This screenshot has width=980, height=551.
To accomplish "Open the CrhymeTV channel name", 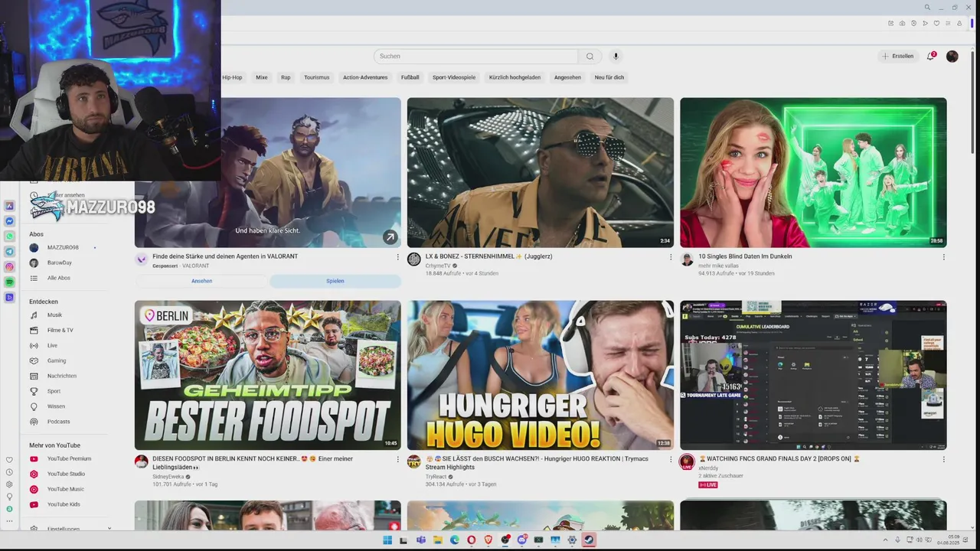I will point(438,266).
